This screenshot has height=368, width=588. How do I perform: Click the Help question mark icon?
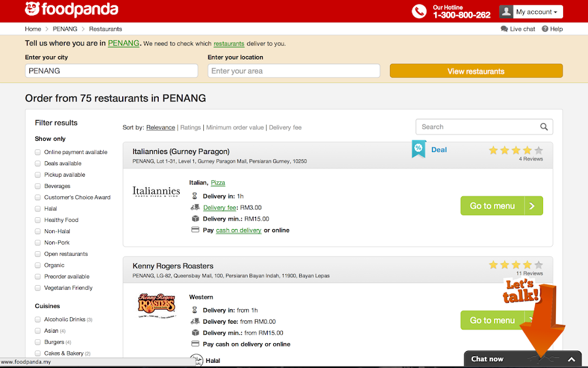tap(545, 29)
